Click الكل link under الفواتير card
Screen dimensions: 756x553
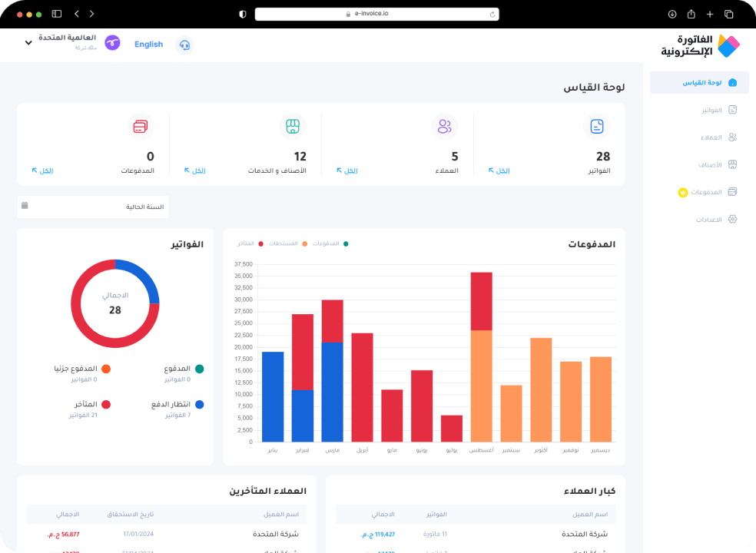tap(502, 171)
